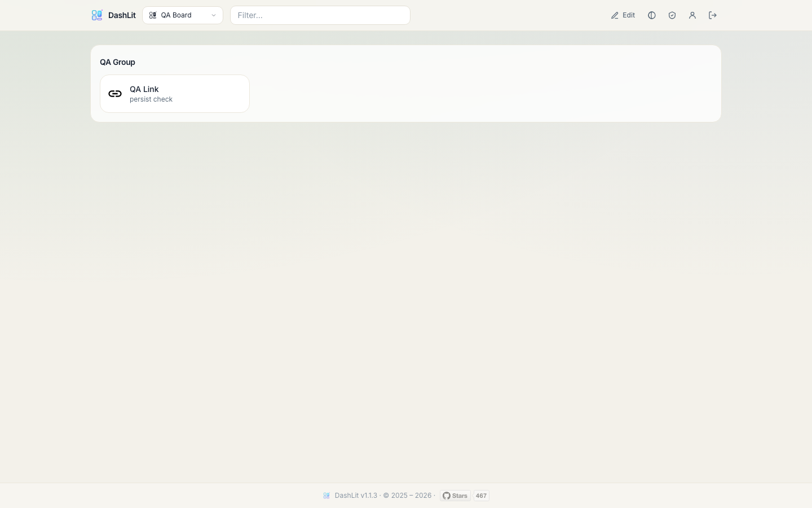Toggle the light/dark theme icon

652,15
